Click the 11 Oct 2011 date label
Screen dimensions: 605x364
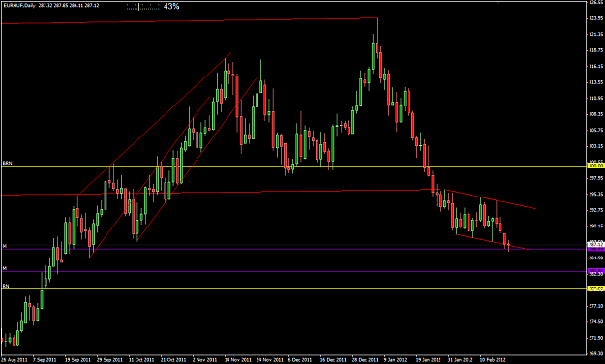tap(141, 360)
